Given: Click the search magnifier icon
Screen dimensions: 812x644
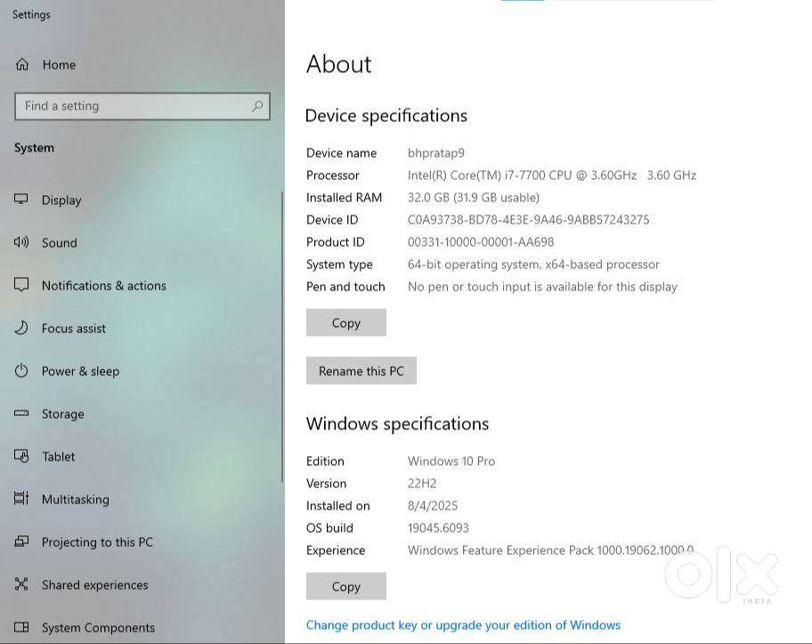Looking at the screenshot, I should [257, 106].
